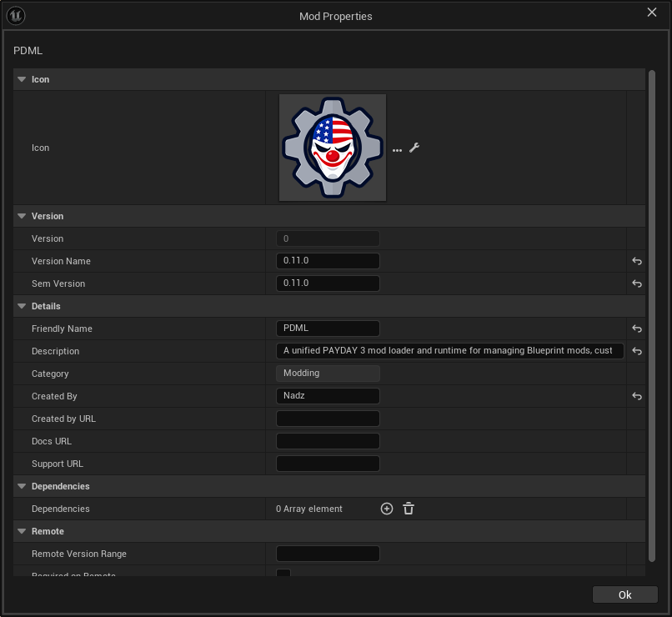Click the 'Created by URL' label

pos(63,419)
